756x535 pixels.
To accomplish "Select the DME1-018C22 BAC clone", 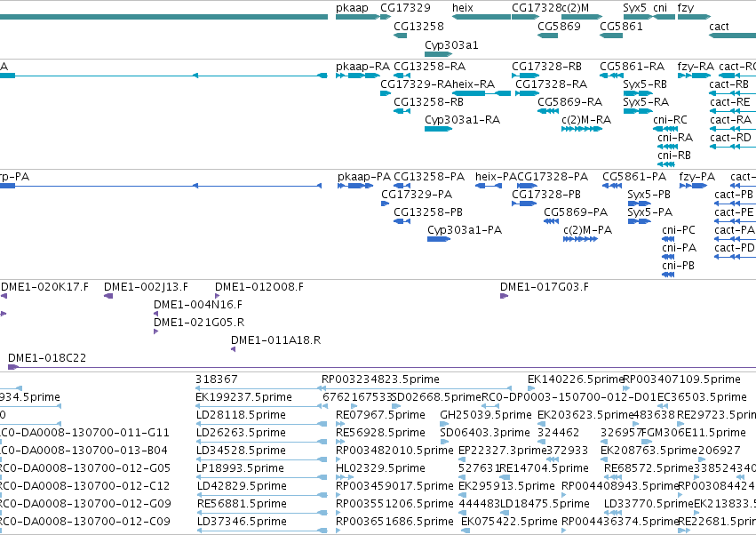I will pyautogui.click(x=47, y=358).
